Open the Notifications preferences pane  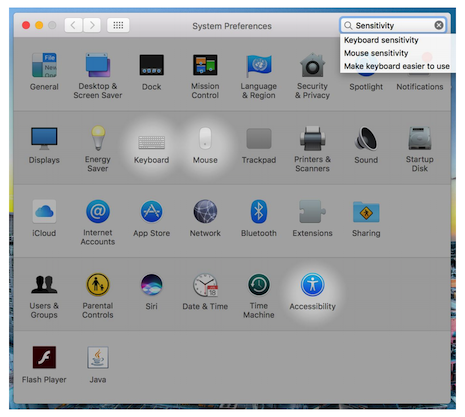(420, 87)
